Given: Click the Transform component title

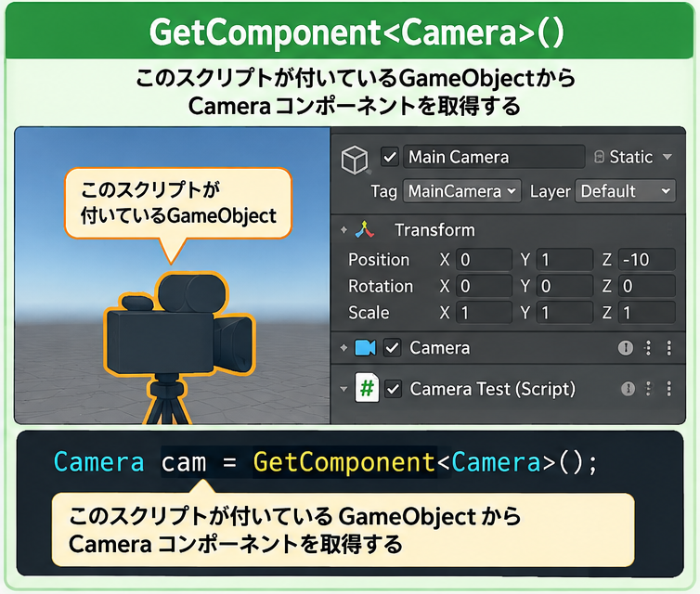Looking at the screenshot, I should [434, 230].
